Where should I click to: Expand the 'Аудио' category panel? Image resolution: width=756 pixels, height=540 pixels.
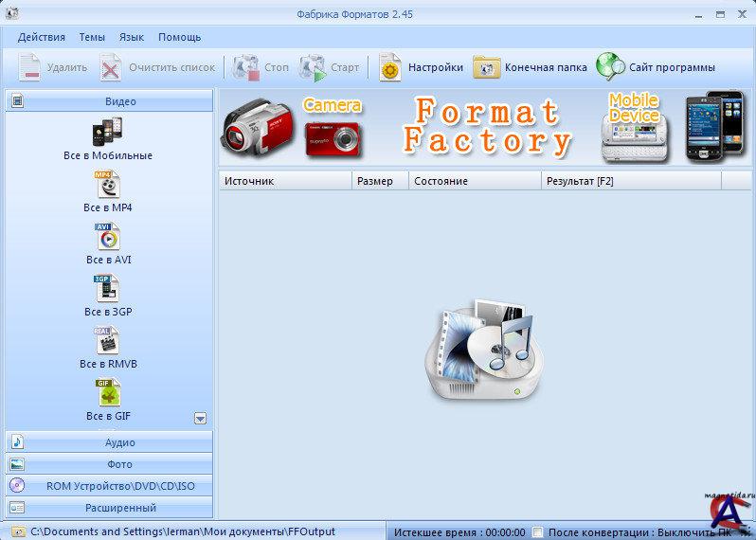pos(109,442)
